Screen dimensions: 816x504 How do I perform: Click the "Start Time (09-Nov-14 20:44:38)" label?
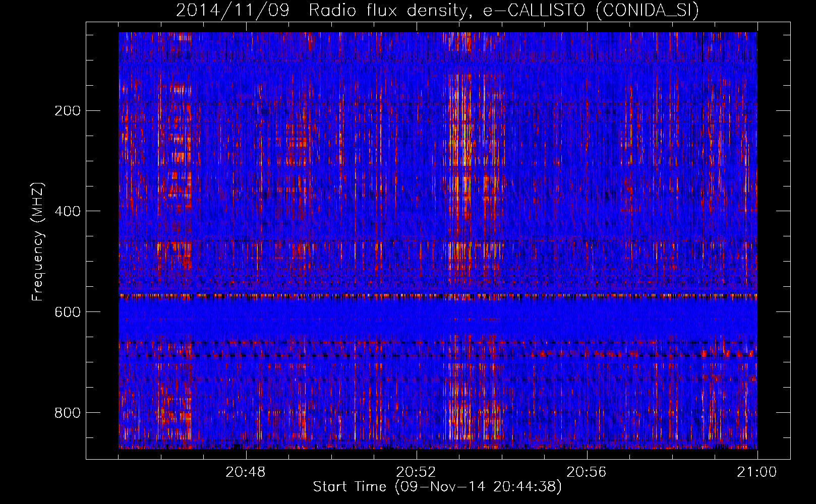tap(437, 487)
